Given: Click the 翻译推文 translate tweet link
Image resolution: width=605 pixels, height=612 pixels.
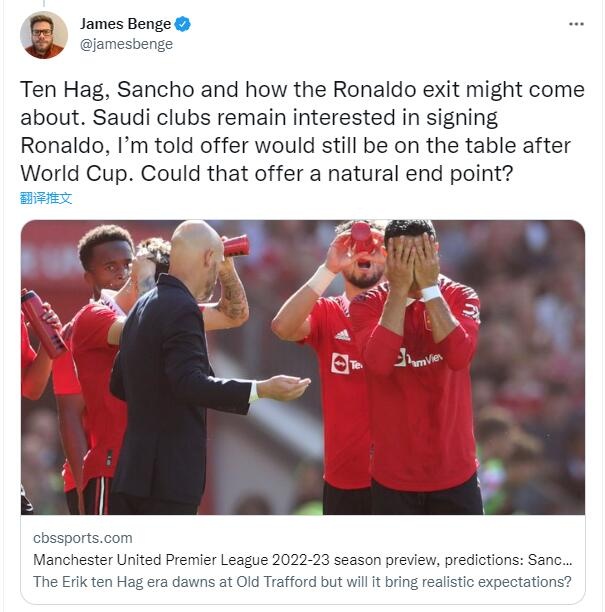Looking at the screenshot, I should (46, 198).
